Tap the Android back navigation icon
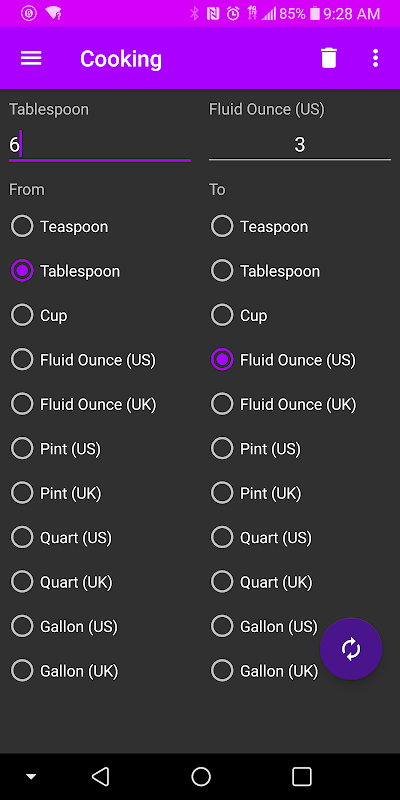Screen dimensions: 400x800 pyautogui.click(x=101, y=777)
